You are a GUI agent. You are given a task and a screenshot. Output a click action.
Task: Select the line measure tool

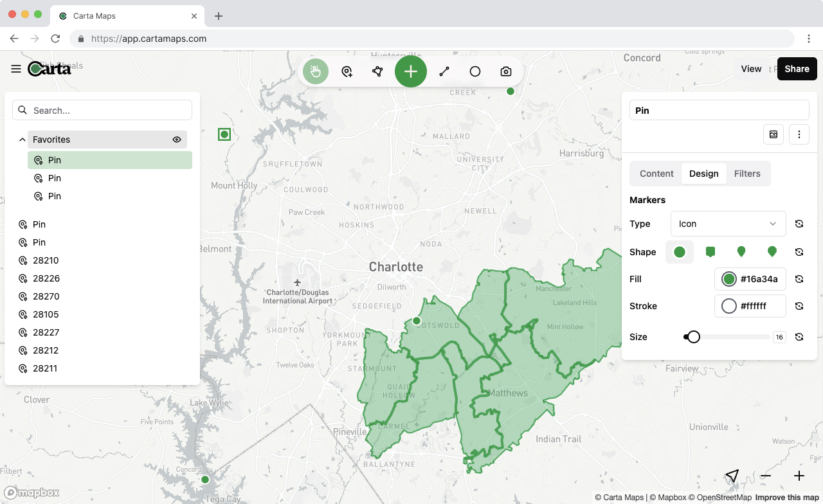click(x=444, y=71)
